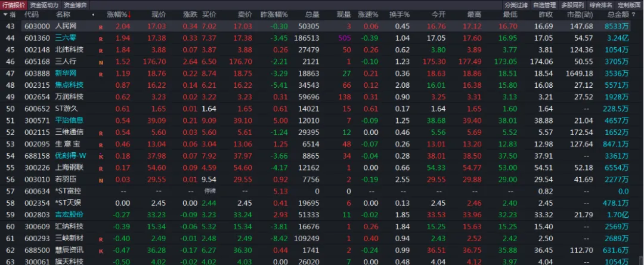Click the R marker in 上海钢联 row

(x=101, y=169)
